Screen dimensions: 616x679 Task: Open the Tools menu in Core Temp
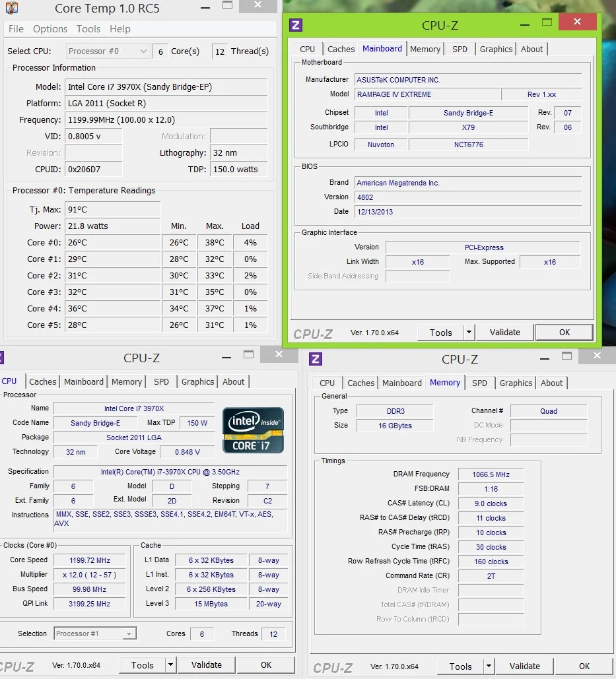(88, 29)
